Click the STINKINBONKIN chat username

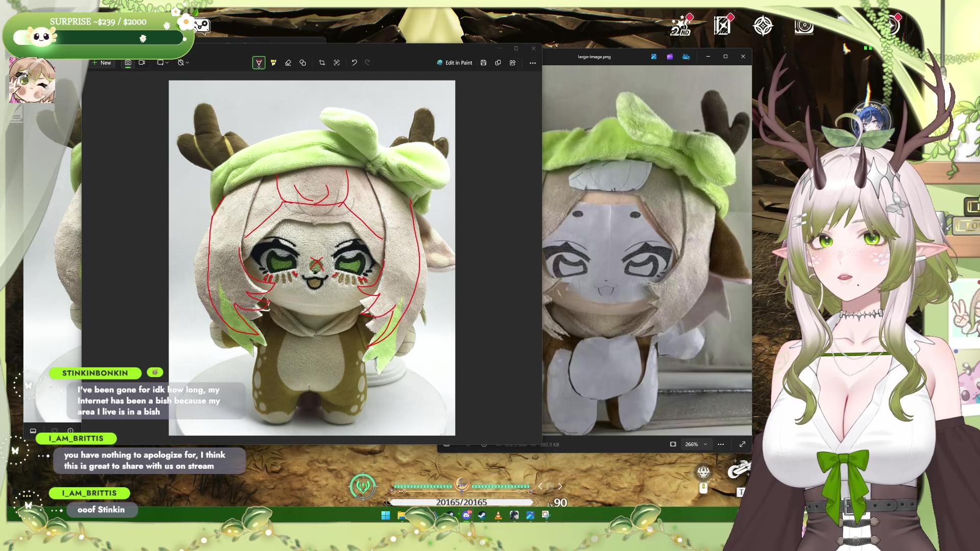point(95,373)
